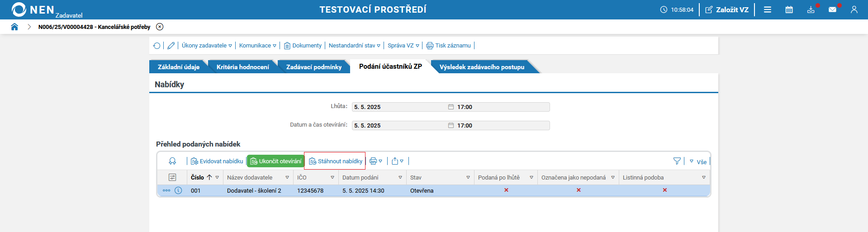Click Tisk záznamu
The width and height of the screenshot is (868, 232).
(x=449, y=46)
